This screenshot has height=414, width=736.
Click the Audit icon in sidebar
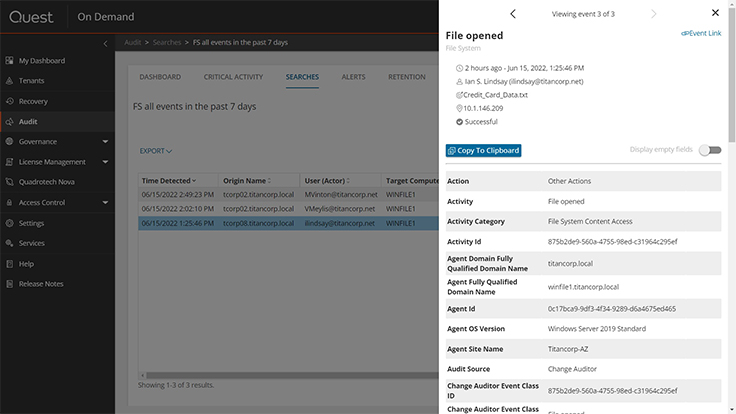click(9, 122)
